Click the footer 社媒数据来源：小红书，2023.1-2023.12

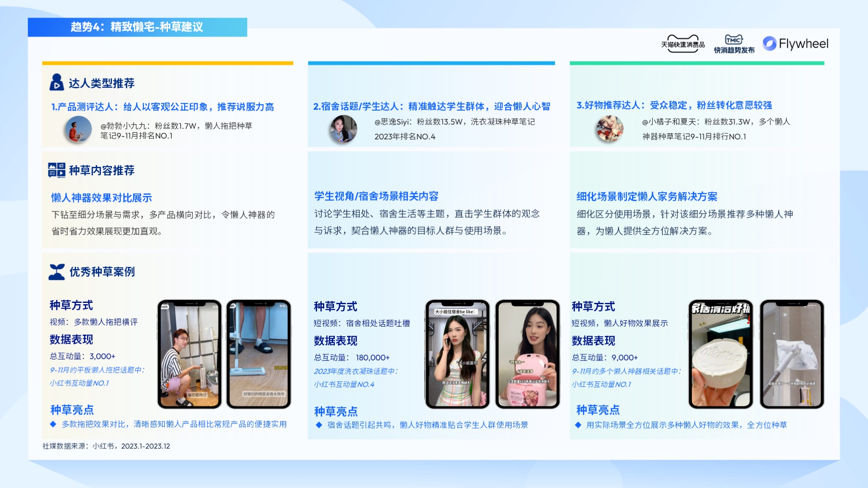[x=106, y=446]
